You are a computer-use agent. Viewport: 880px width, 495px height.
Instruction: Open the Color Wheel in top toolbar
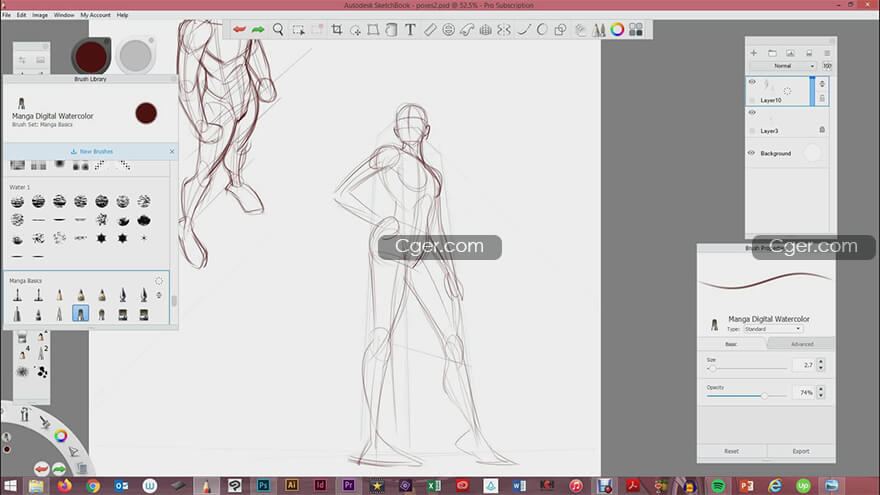click(617, 29)
